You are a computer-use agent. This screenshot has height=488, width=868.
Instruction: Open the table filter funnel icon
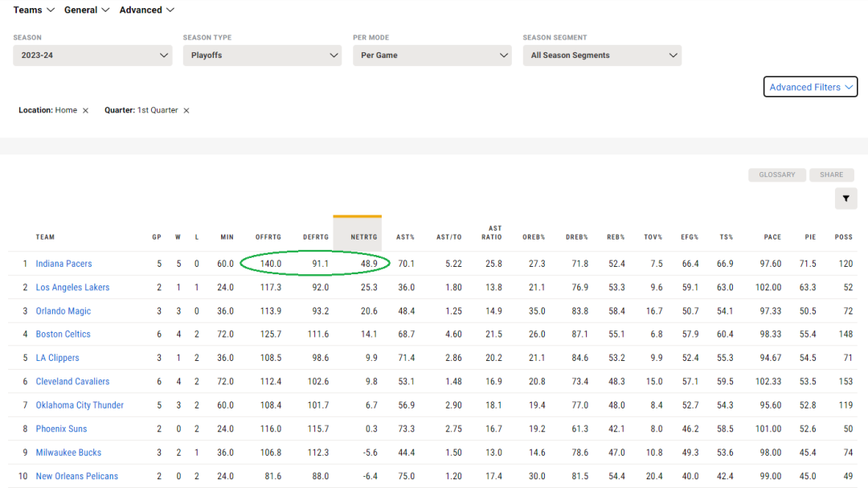(x=845, y=199)
